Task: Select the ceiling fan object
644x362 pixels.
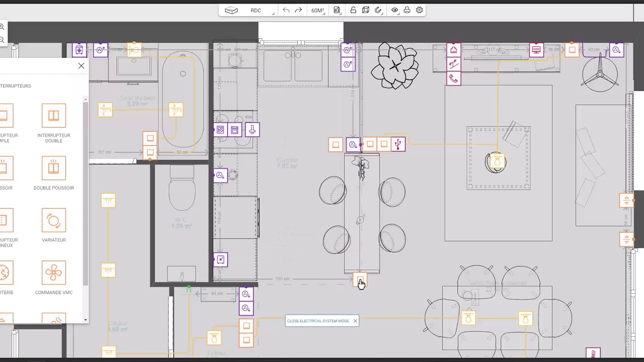Action: 600,74
